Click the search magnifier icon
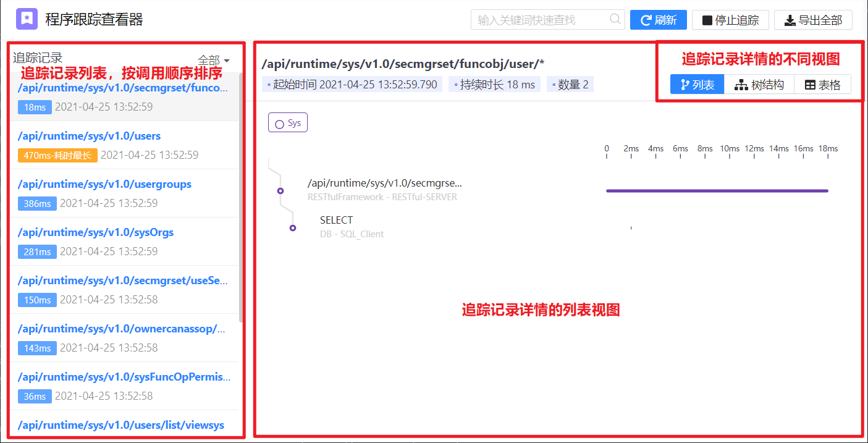This screenshot has height=443, width=868. [x=615, y=19]
